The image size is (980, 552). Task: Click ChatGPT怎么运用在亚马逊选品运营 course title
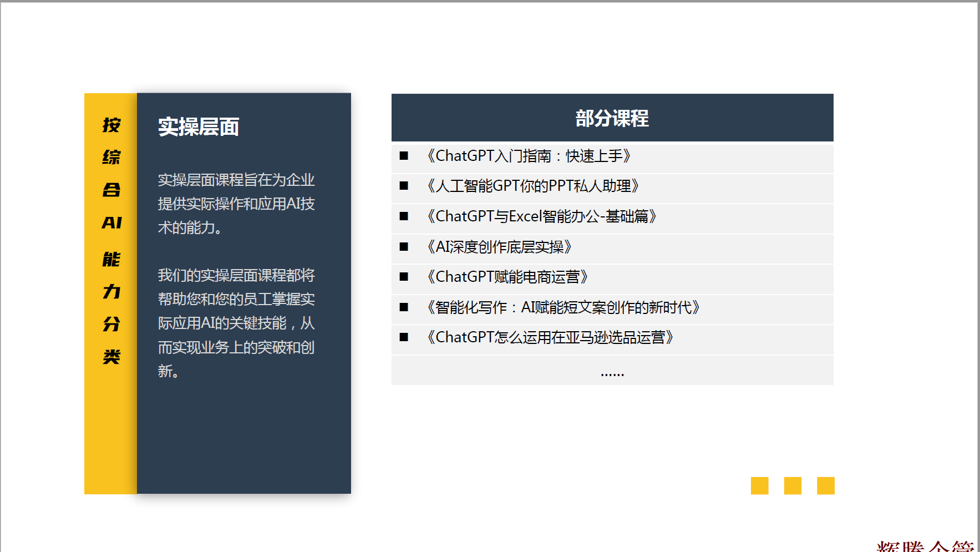(550, 337)
